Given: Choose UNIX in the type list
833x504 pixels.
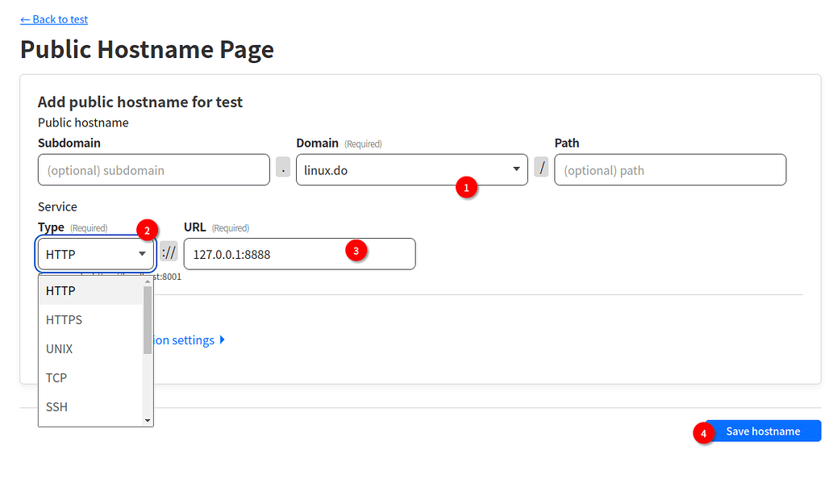Looking at the screenshot, I should pos(60,349).
